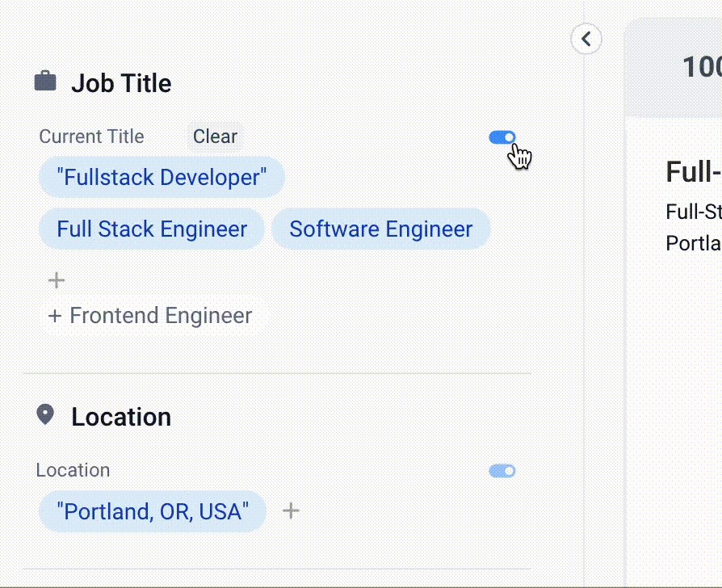The width and height of the screenshot is (722, 588).
Task: Collapse the filter sidebar with chevron arrow
Action: pyautogui.click(x=586, y=38)
